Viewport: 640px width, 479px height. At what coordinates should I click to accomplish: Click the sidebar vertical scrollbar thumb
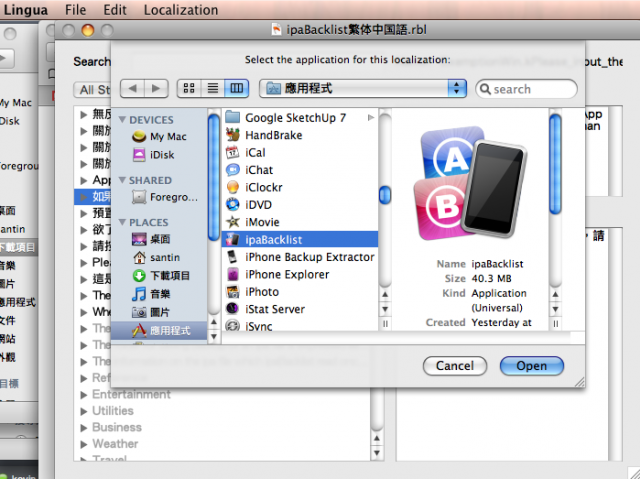pyautogui.click(x=213, y=177)
